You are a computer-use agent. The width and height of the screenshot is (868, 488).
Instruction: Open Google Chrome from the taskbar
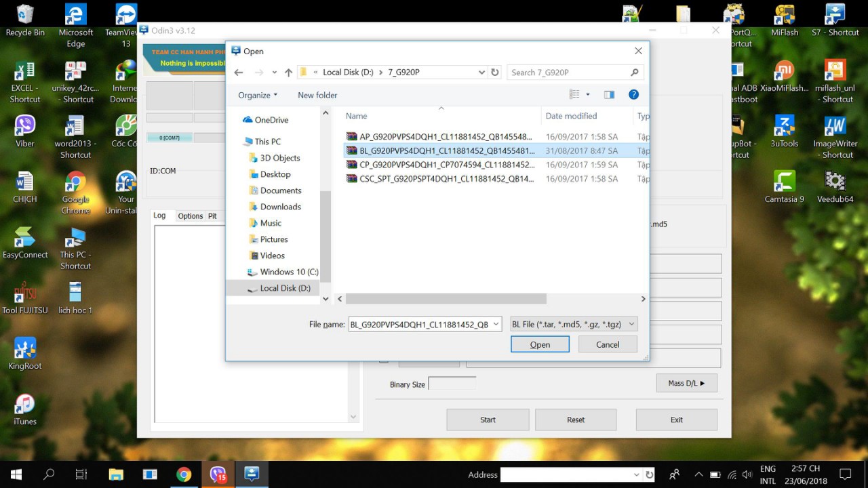184,474
